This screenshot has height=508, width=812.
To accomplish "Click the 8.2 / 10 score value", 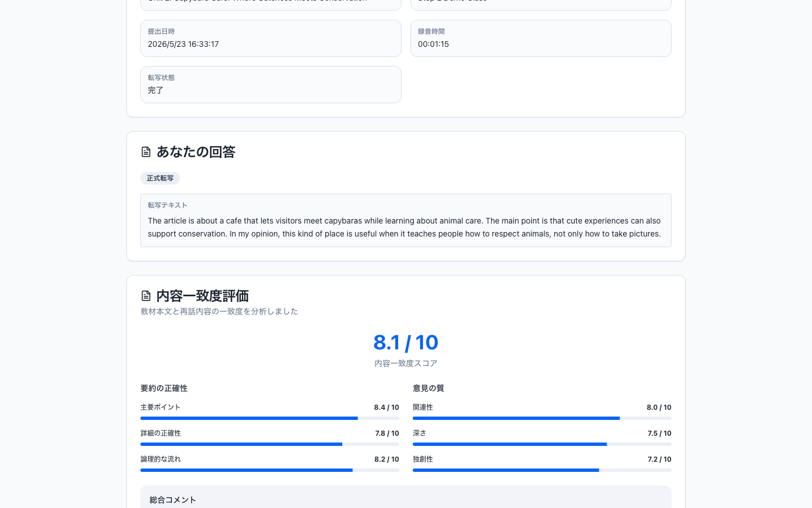I will tap(387, 459).
